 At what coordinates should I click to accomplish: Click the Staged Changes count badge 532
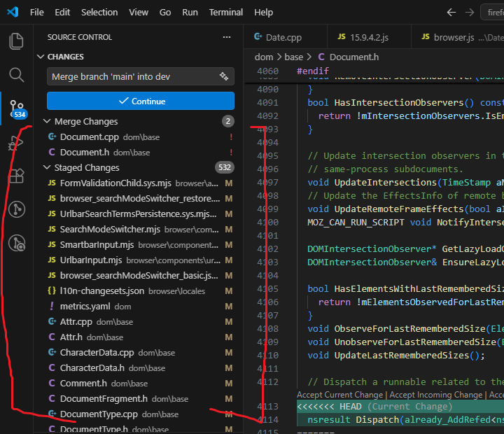click(225, 167)
